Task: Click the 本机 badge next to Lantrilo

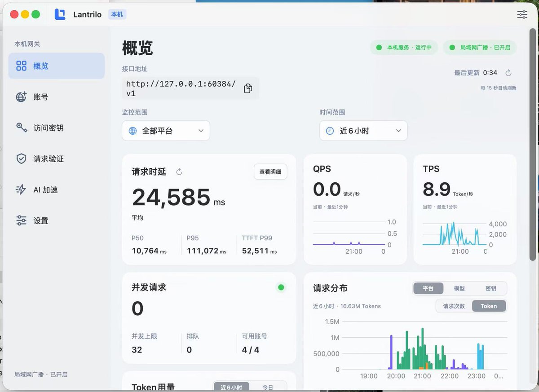Action: (117, 14)
